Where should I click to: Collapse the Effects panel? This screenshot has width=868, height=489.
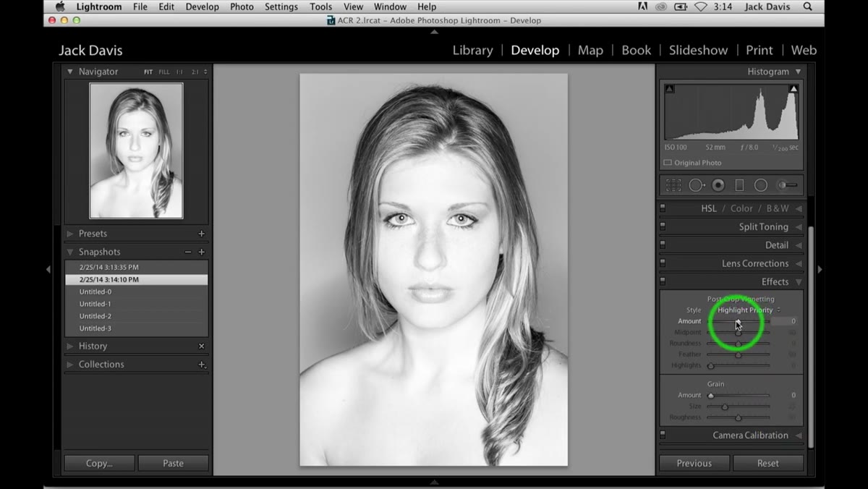(x=799, y=282)
